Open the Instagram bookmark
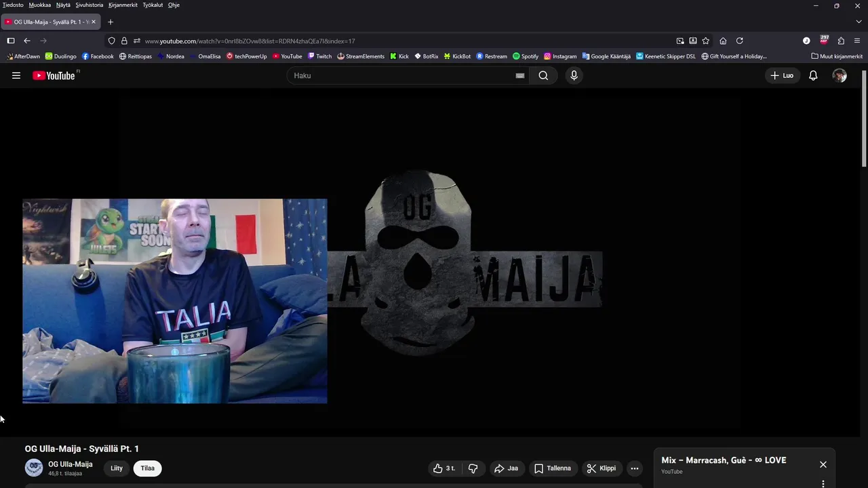The image size is (868, 488). click(560, 56)
